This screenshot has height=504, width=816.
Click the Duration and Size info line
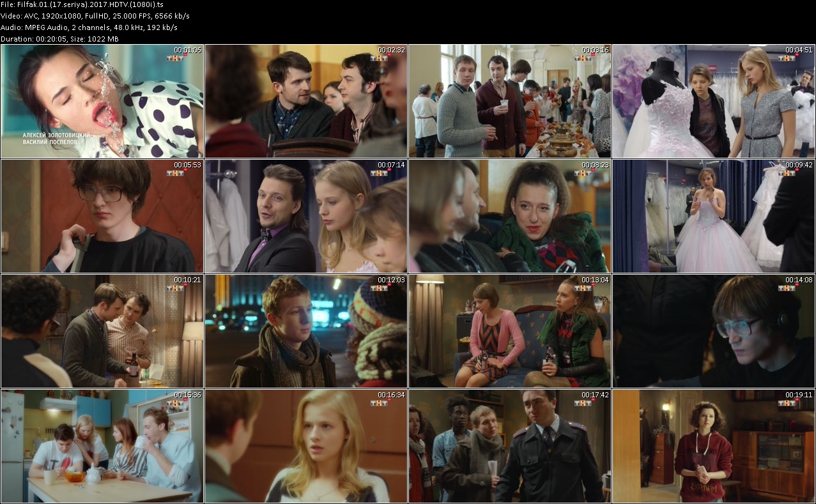[59, 38]
